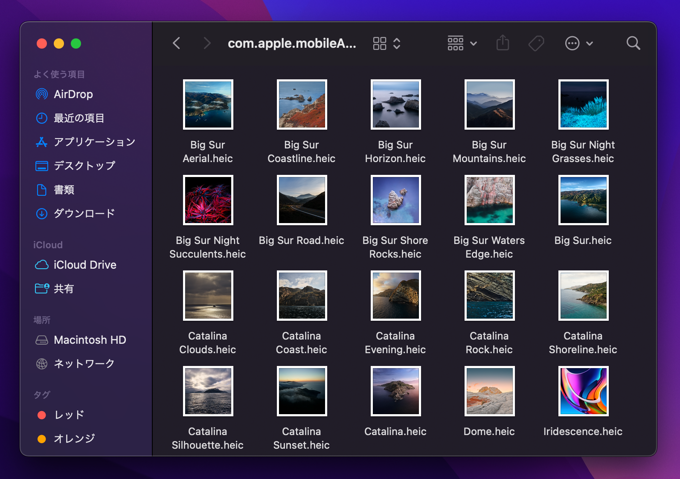
Task: Select the AirDrop sidebar icon
Action: click(x=42, y=94)
